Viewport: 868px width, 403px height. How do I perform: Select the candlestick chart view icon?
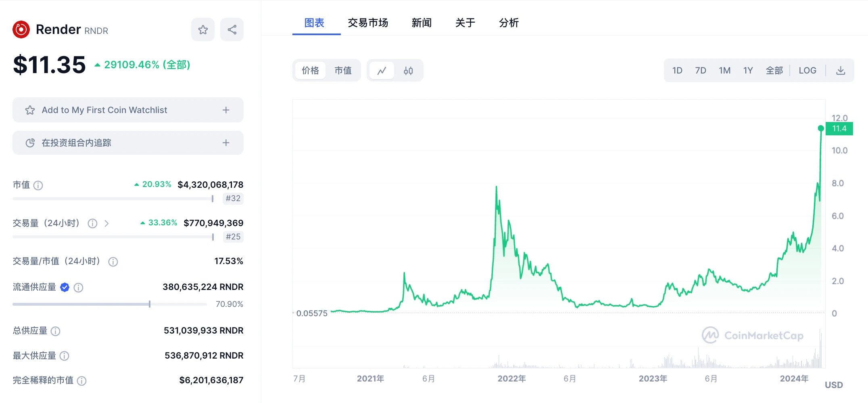(408, 70)
